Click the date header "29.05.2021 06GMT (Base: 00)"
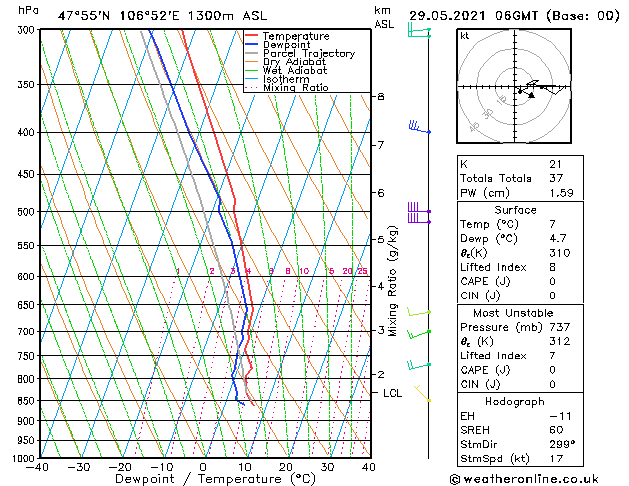 tap(514, 16)
